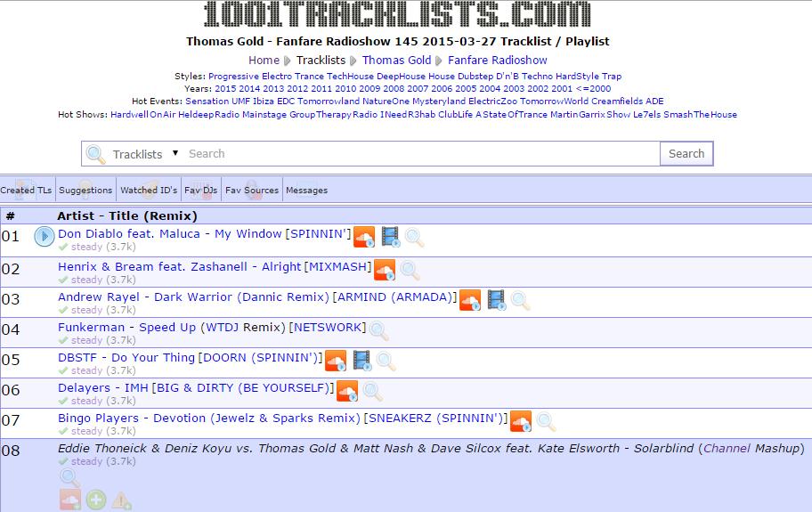Select the HardStyle style link
The width and height of the screenshot is (812, 512).
(x=577, y=76)
